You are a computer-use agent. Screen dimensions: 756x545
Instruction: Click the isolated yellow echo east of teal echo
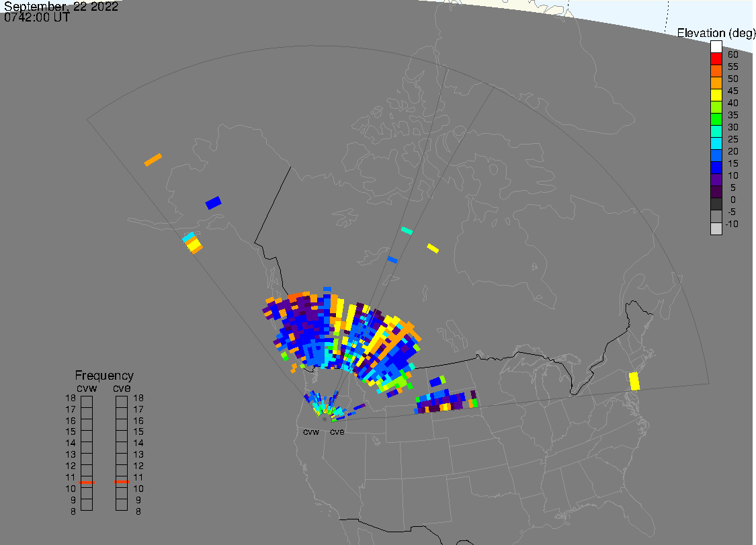[x=433, y=248]
